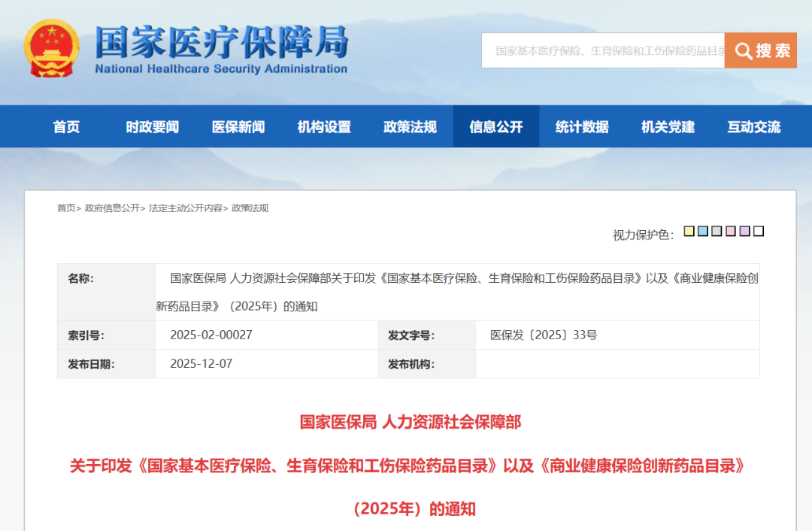Select the blue eye-protection color swatch

click(x=702, y=231)
